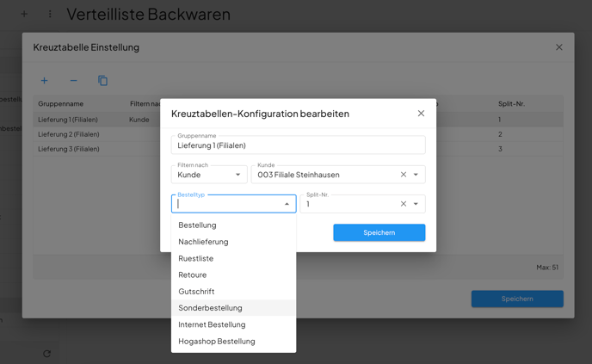Edit the Gruppenname input field
592x364 pixels.
click(x=299, y=145)
